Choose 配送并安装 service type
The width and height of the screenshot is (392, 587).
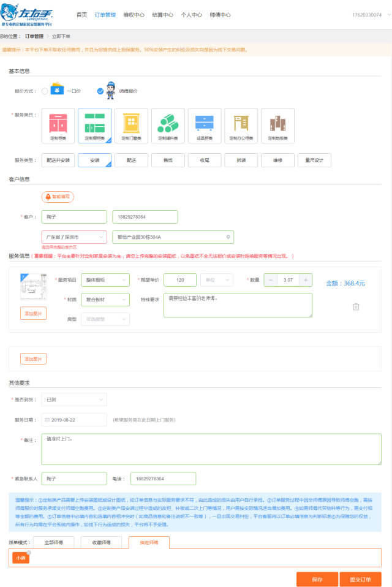coord(58,160)
